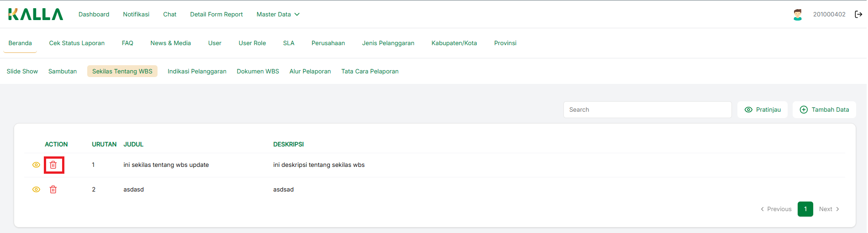Click the KALLA logo
This screenshot has height=233, width=868.
(x=36, y=15)
